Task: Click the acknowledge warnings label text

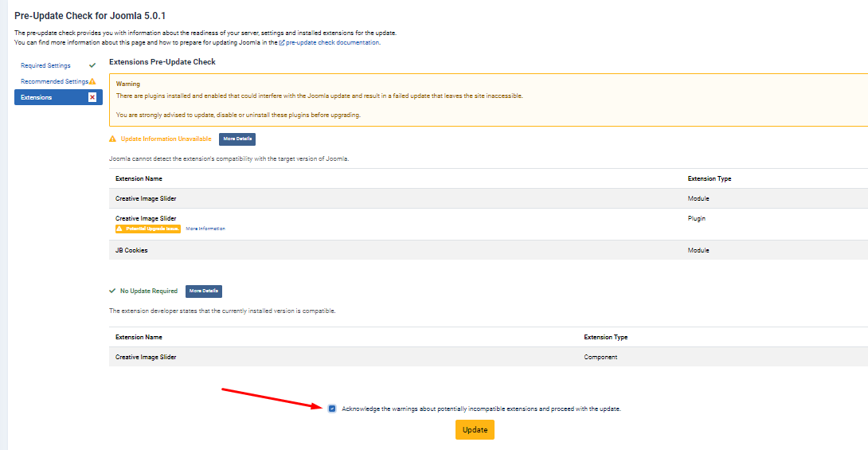Action: (481, 409)
